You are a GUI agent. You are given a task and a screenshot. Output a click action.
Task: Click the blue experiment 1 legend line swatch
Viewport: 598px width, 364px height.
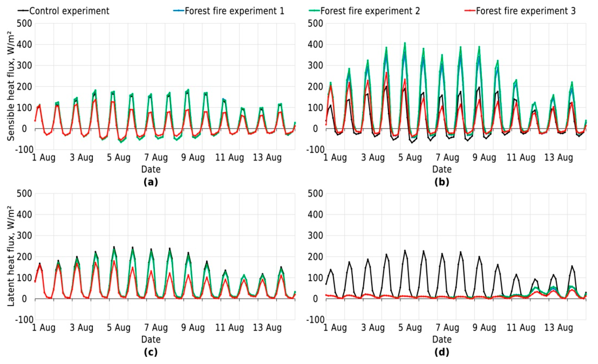click(179, 11)
